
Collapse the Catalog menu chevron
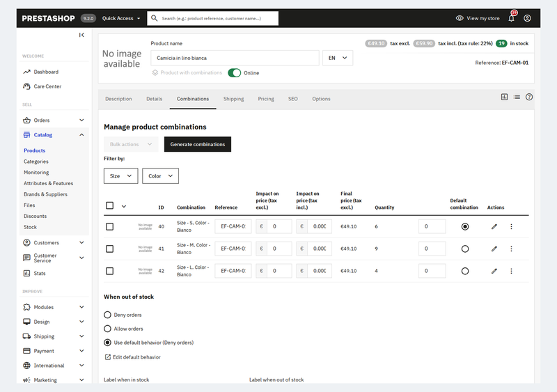click(81, 134)
